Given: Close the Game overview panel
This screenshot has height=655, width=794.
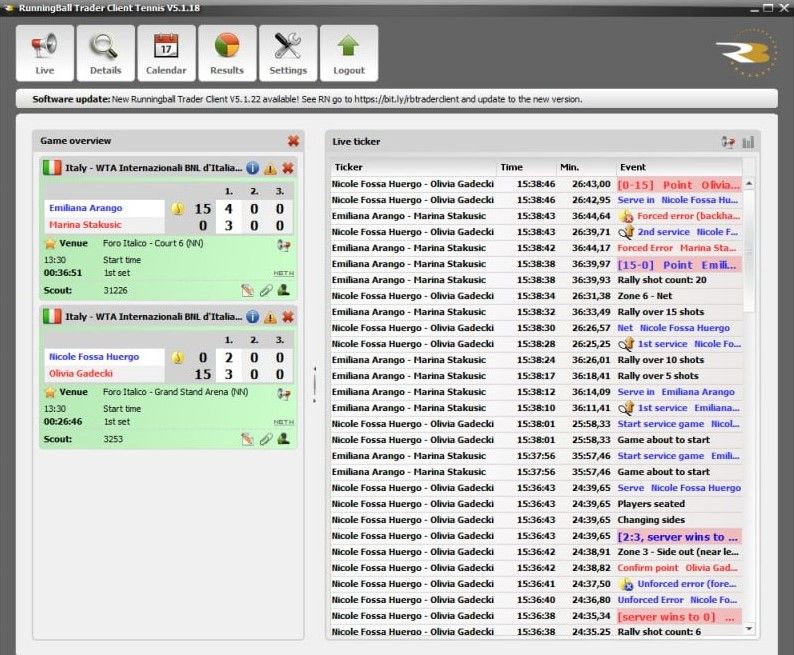Looking at the screenshot, I should (293, 141).
